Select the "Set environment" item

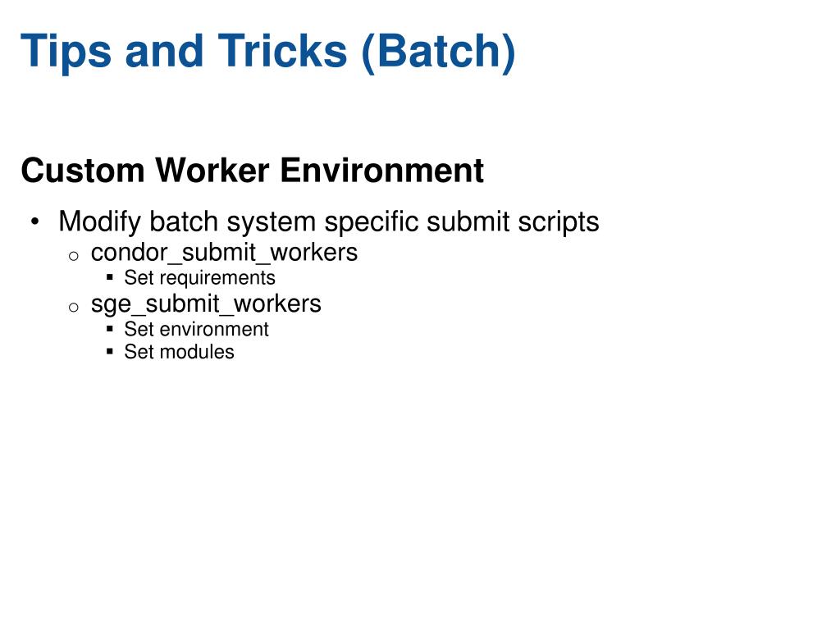(x=196, y=329)
